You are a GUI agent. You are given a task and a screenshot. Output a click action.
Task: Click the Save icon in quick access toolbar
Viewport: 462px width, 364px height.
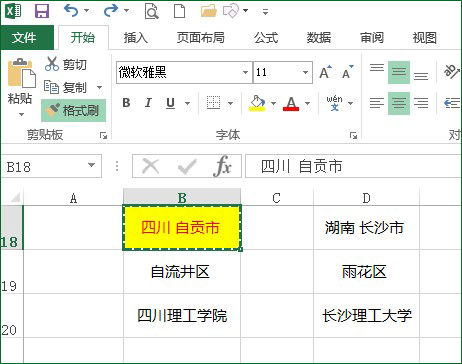(x=42, y=11)
